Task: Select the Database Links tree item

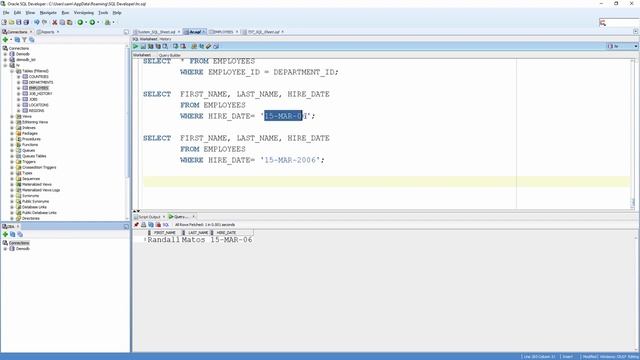Action: point(34,207)
